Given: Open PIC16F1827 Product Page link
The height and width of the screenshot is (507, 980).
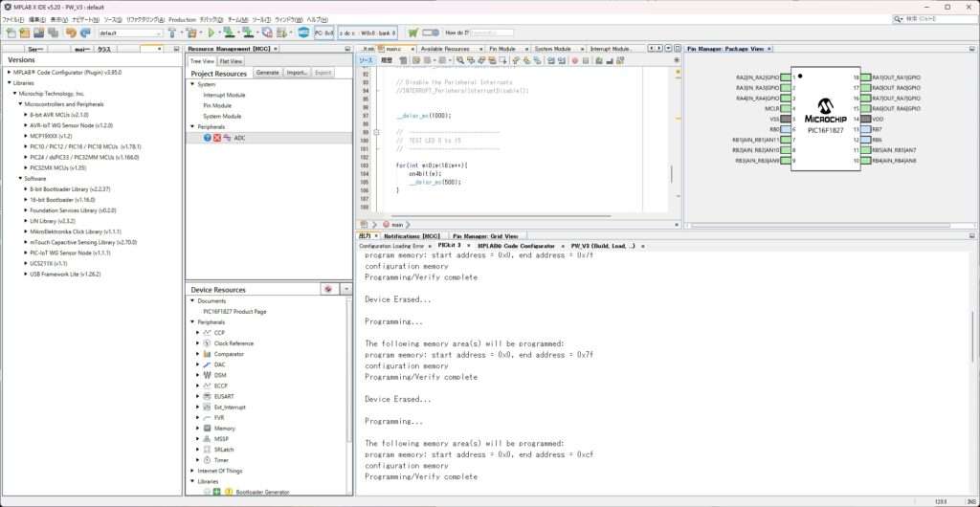Looking at the screenshot, I should tap(234, 312).
